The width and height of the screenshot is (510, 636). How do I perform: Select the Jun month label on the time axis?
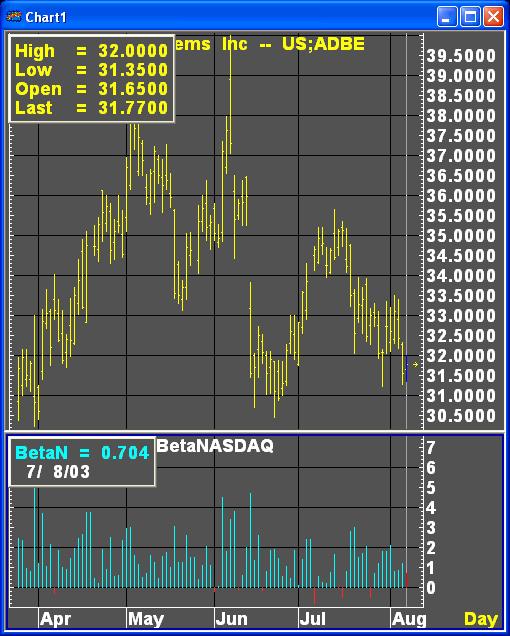[x=232, y=619]
